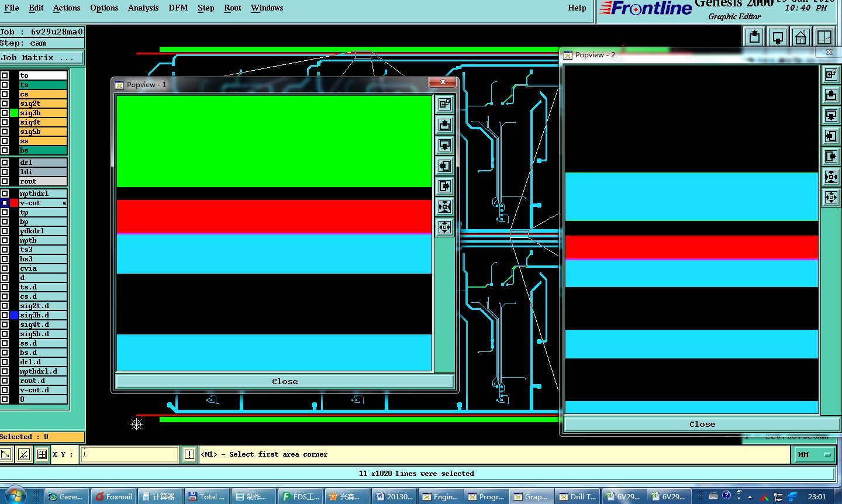Toggle checkbox for layer 'npthdrl'
The height and width of the screenshot is (504, 842).
[x=5, y=194]
